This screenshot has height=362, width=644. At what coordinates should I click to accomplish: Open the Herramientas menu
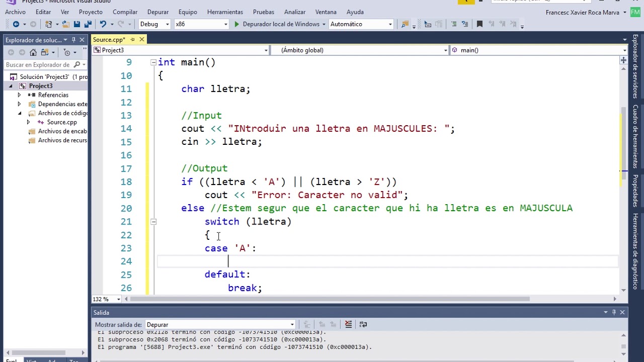[x=225, y=12]
